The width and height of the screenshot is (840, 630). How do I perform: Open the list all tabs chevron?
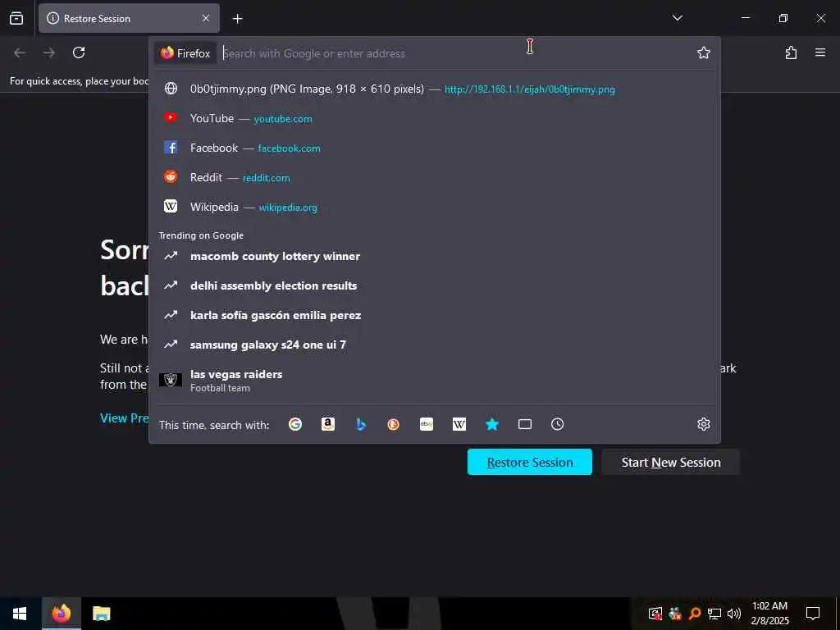pyautogui.click(x=677, y=18)
